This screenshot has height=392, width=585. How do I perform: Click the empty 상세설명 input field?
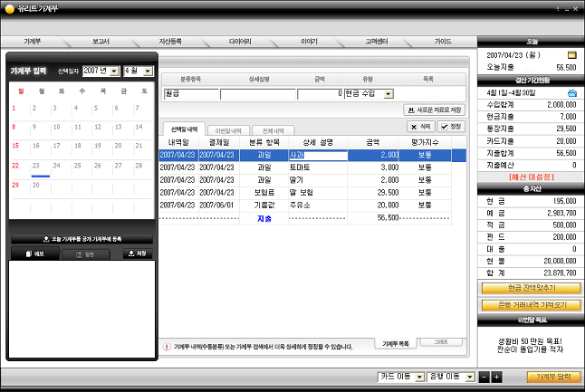[x=258, y=94]
